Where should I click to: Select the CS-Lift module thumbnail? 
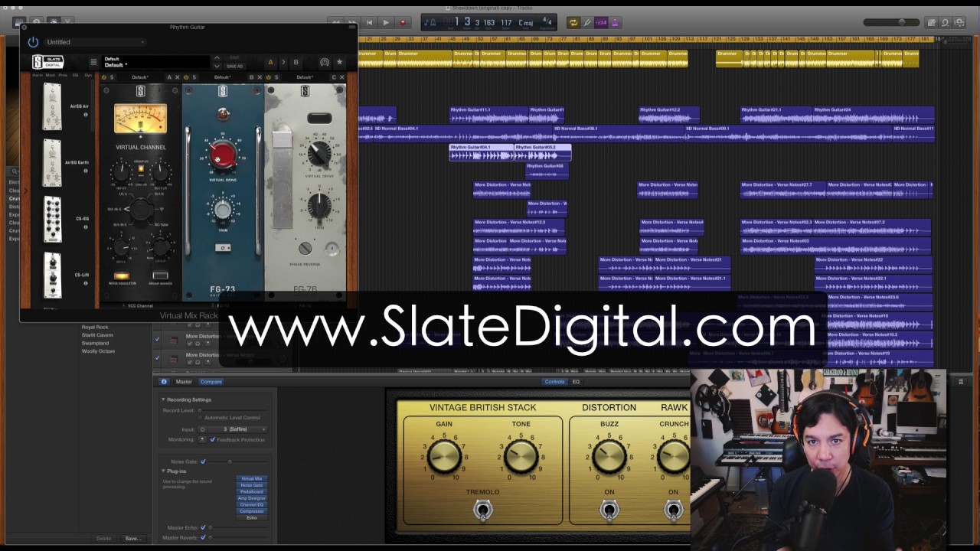[52, 275]
